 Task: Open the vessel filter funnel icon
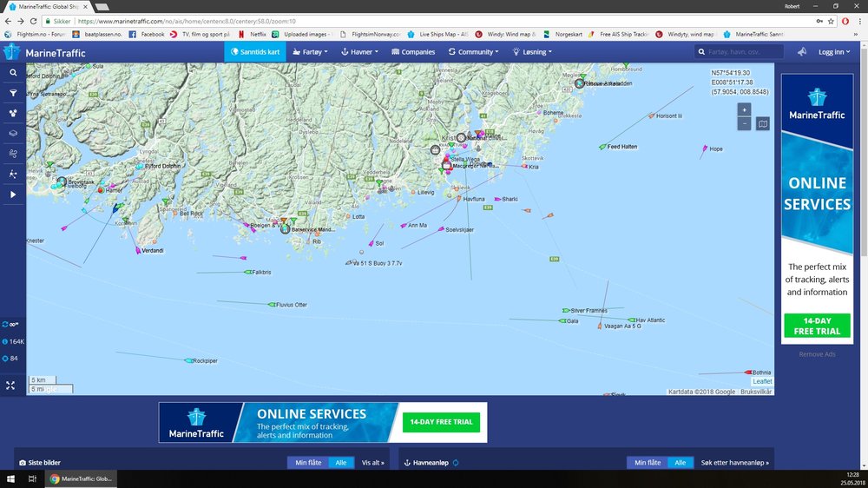(13, 93)
